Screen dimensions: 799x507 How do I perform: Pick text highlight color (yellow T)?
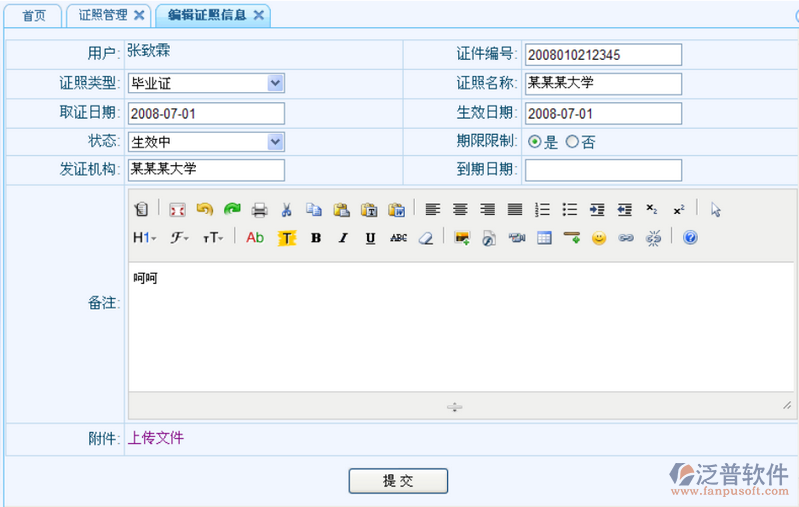[x=287, y=238]
